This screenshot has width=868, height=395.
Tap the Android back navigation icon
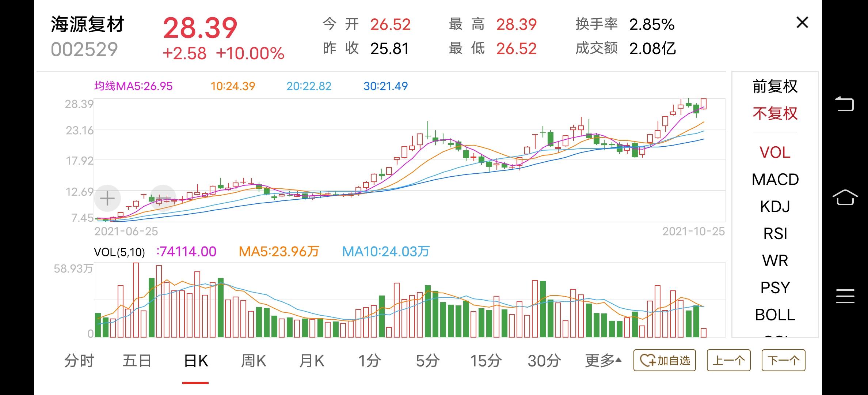(x=845, y=104)
